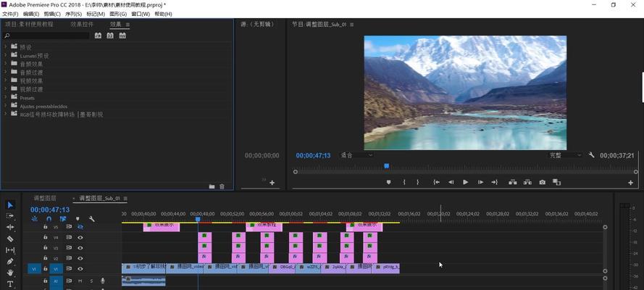644x290 pixels.
Task: Click the effects search field
Action: 46,36
